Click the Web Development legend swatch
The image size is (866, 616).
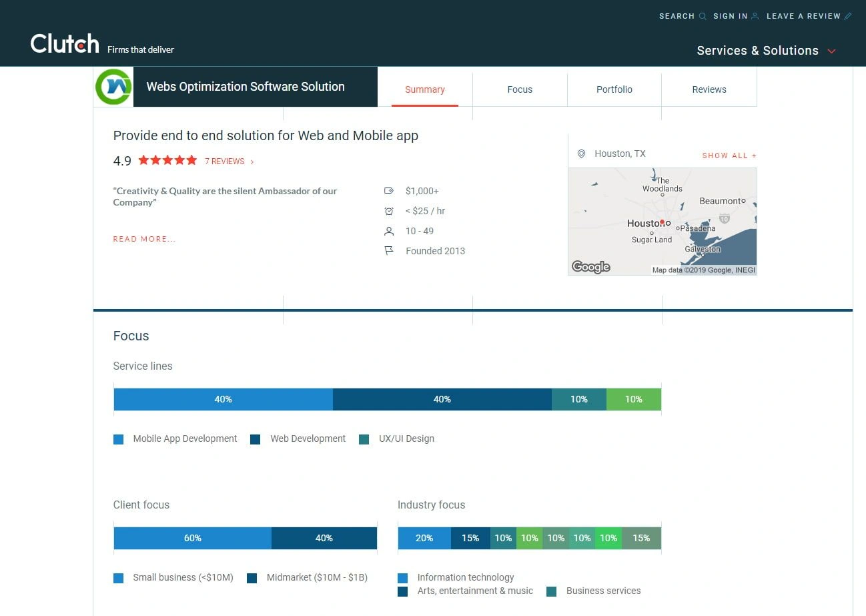pos(255,439)
